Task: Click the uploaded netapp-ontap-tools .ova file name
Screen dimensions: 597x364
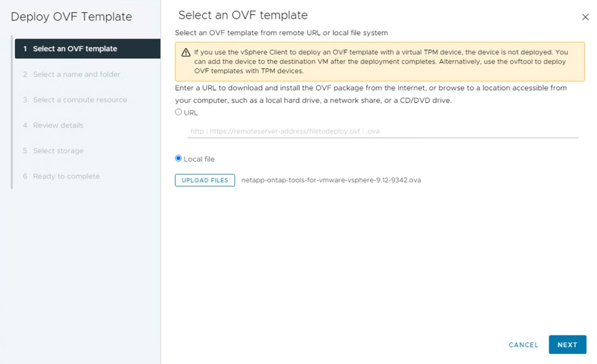Action: point(331,180)
